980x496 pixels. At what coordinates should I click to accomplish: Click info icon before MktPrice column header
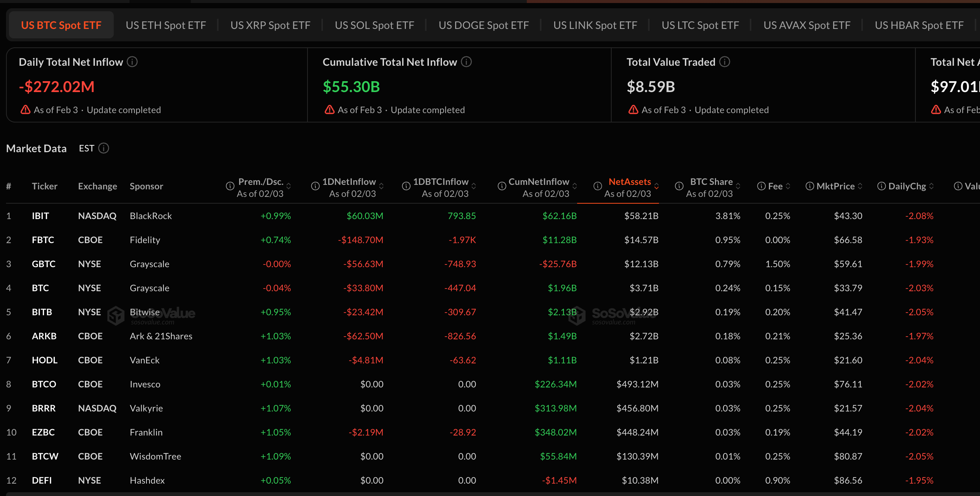pyautogui.click(x=810, y=186)
